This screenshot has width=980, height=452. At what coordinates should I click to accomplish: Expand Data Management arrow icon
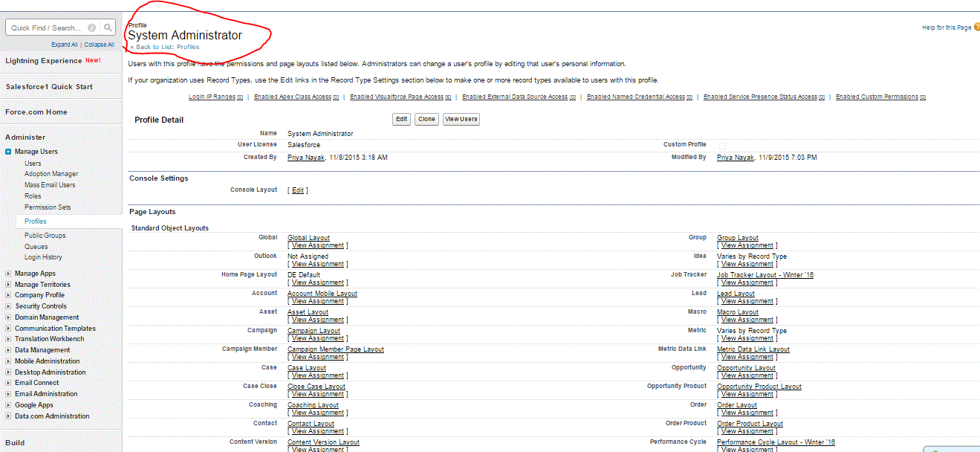(8, 350)
